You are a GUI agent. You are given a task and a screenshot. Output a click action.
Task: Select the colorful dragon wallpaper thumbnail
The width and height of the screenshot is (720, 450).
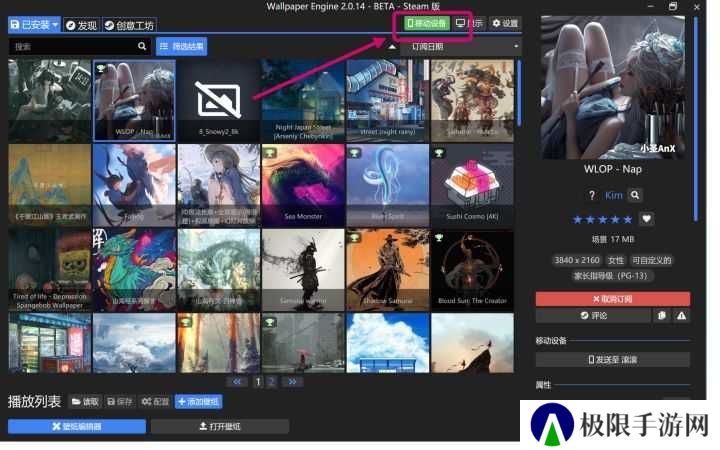click(134, 270)
